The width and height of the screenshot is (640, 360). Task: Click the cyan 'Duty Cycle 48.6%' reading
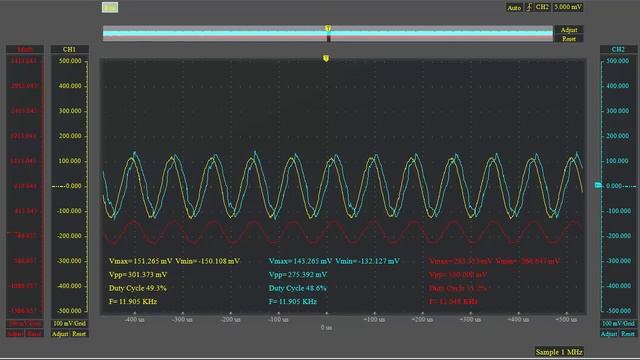tap(298, 288)
